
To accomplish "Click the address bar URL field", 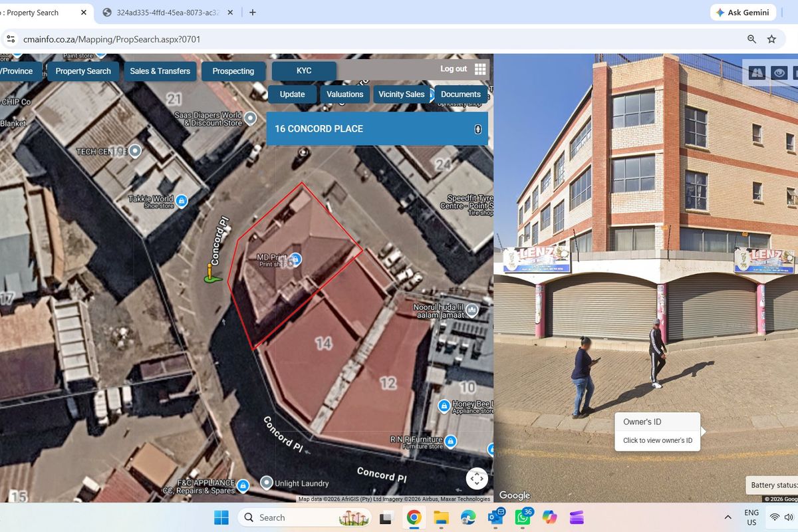I will pyautogui.click(x=379, y=39).
